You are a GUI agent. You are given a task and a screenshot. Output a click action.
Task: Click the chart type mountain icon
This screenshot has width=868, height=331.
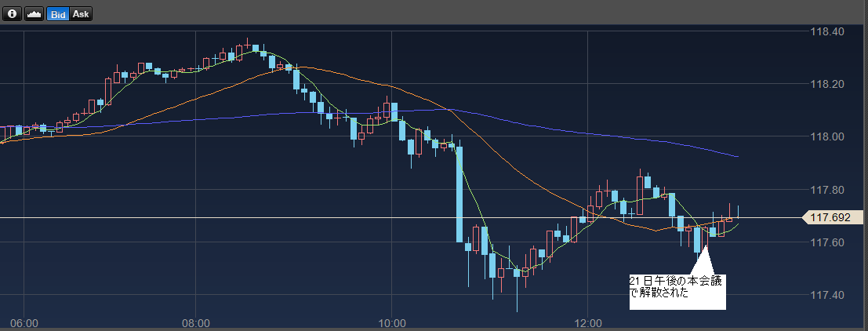pos(35,14)
